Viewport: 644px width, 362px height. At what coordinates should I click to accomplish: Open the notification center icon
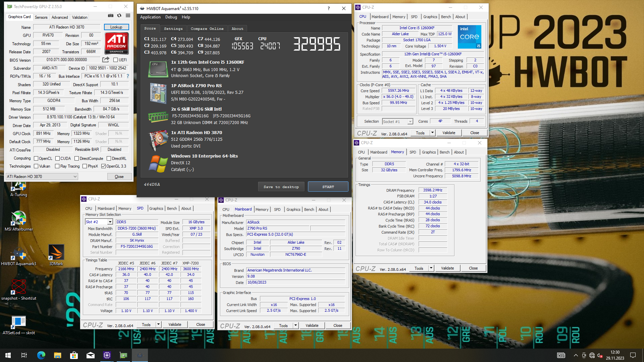point(633,355)
